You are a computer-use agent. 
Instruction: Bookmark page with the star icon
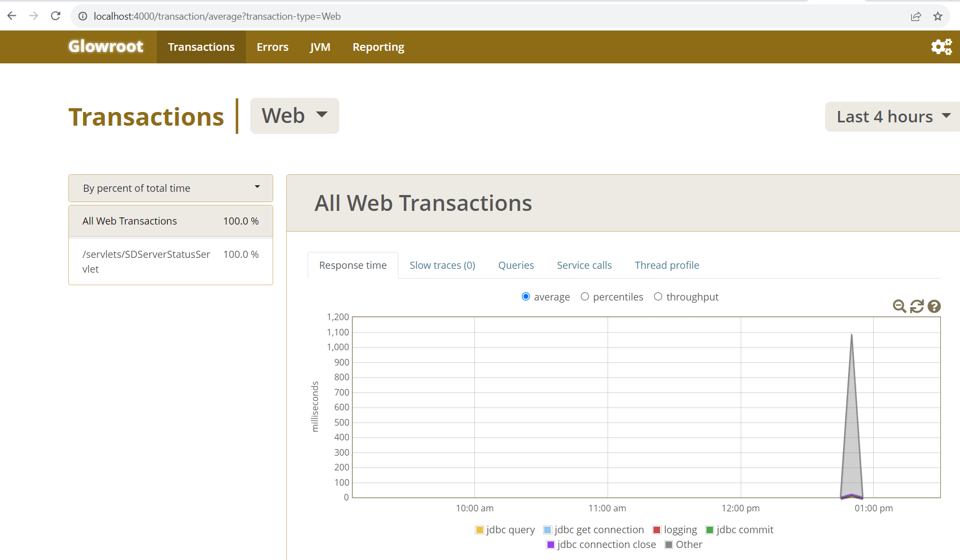[x=938, y=16]
